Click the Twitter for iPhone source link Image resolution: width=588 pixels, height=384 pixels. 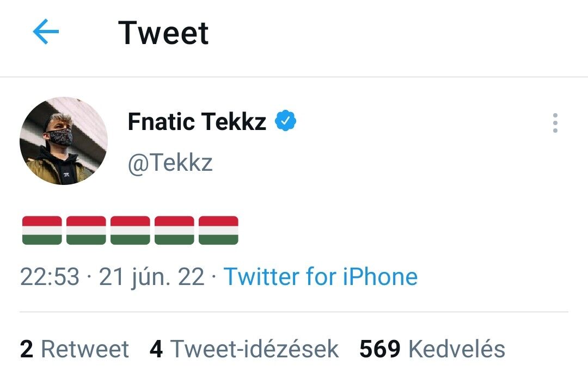click(321, 277)
